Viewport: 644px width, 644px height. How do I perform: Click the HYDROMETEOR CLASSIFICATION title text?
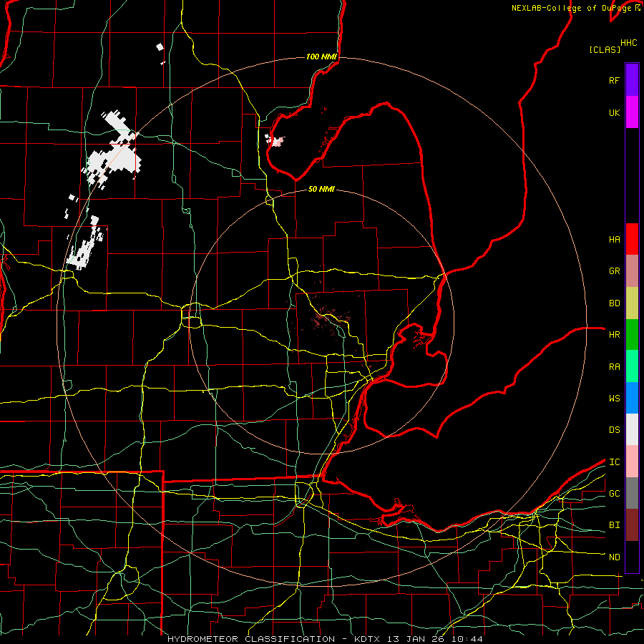[251, 639]
